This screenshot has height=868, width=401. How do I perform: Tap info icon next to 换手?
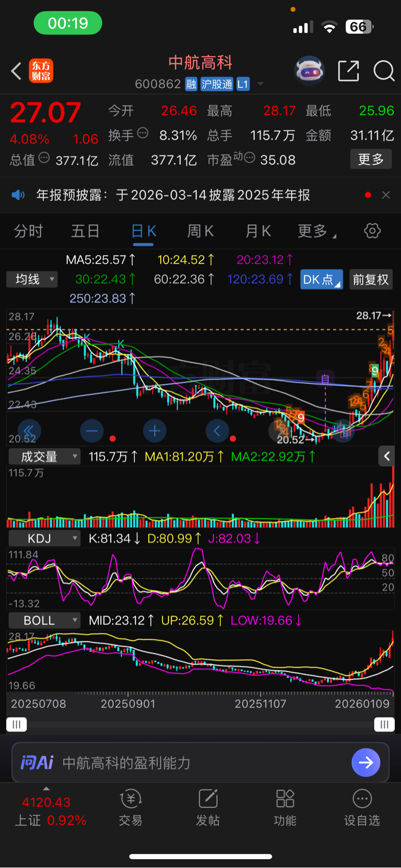[143, 134]
